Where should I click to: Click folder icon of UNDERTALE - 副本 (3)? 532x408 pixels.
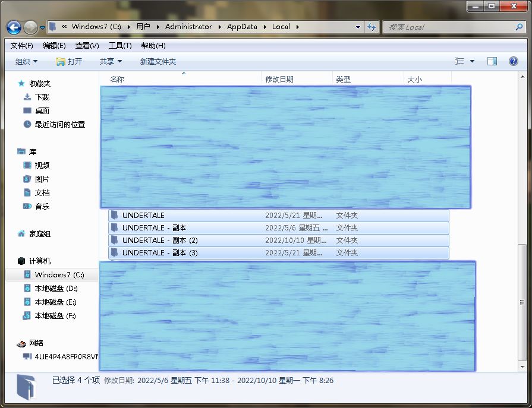point(115,252)
